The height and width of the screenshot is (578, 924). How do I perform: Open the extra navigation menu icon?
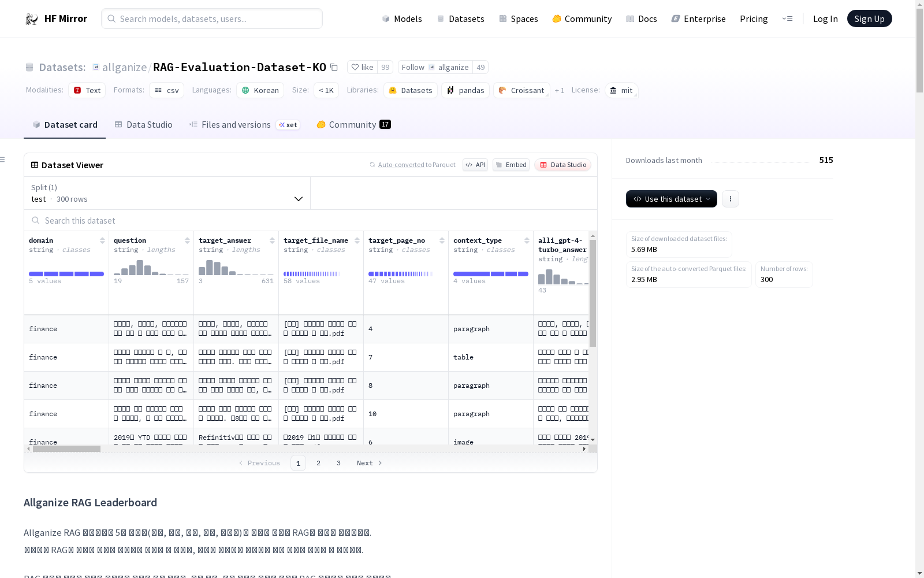[787, 18]
